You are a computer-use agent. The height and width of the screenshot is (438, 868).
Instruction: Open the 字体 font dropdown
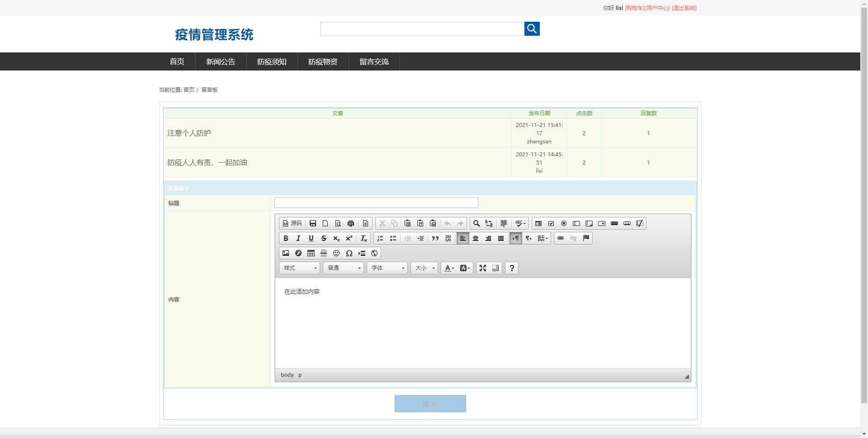(387, 268)
